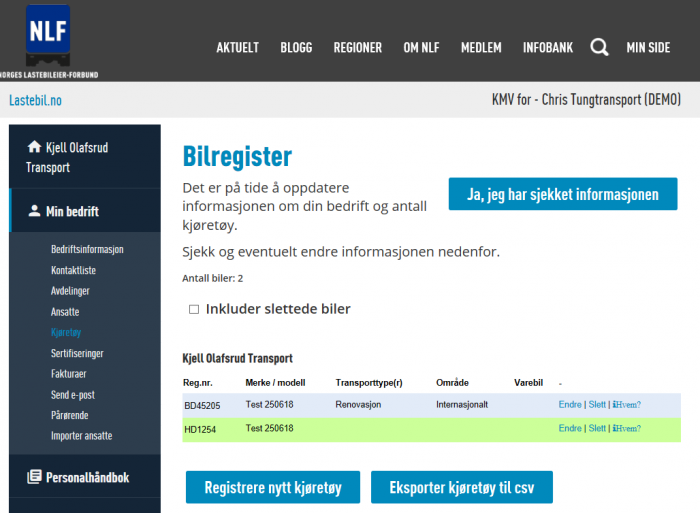The image size is (700, 513).
Task: Enable Inkluder slettede biler checkbox
Action: click(194, 309)
